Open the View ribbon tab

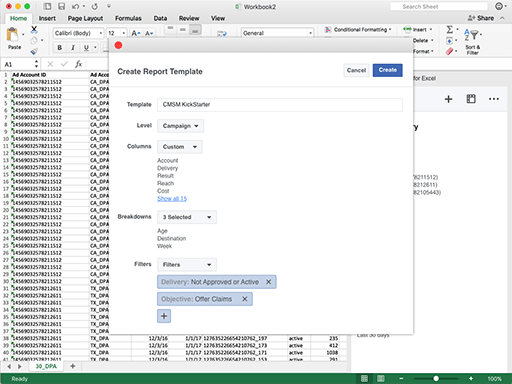[x=218, y=18]
